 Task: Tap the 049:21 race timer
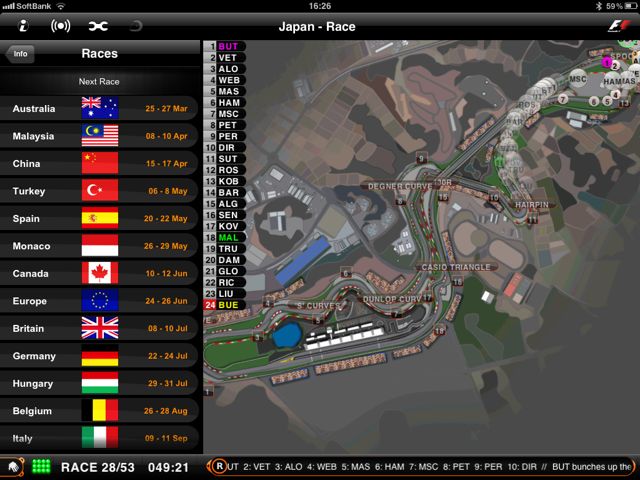(x=168, y=467)
